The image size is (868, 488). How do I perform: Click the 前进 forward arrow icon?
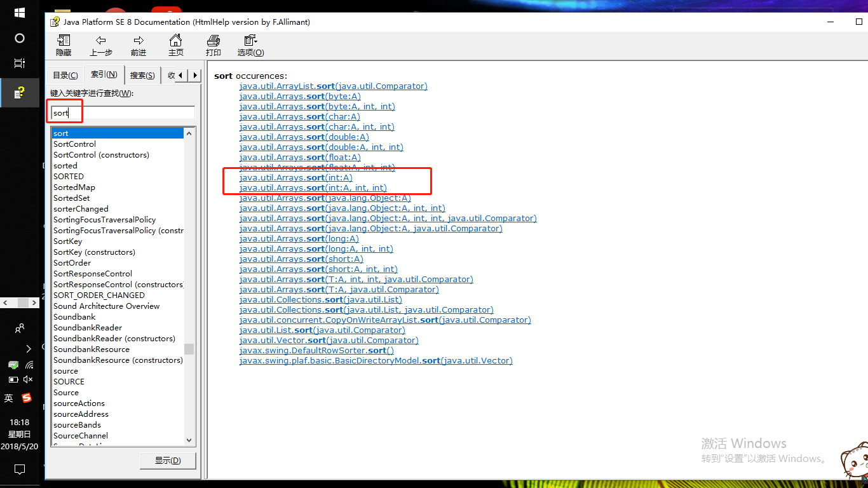point(139,41)
